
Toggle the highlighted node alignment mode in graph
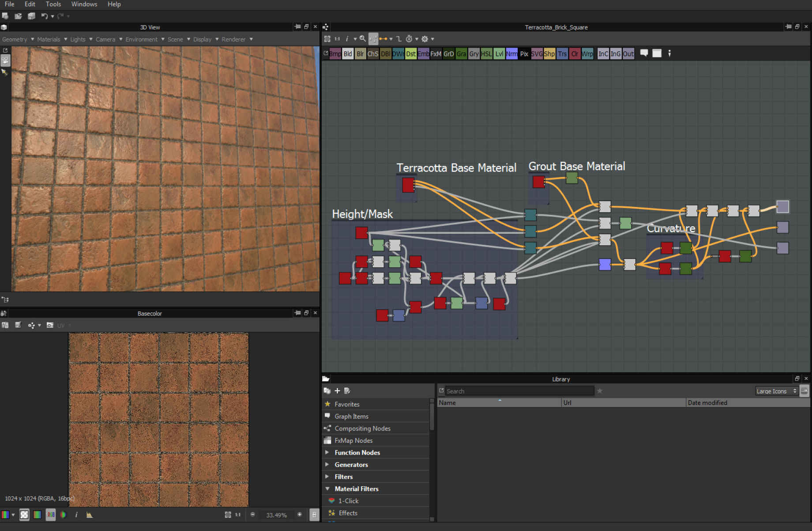coord(373,39)
